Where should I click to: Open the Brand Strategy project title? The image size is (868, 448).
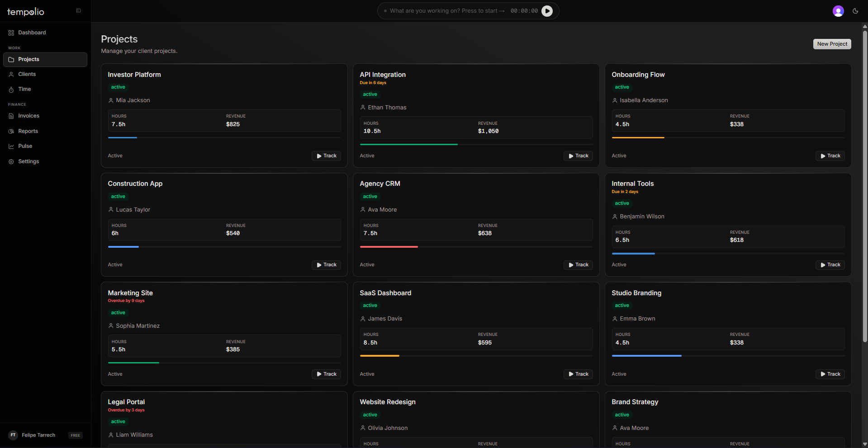pos(635,402)
